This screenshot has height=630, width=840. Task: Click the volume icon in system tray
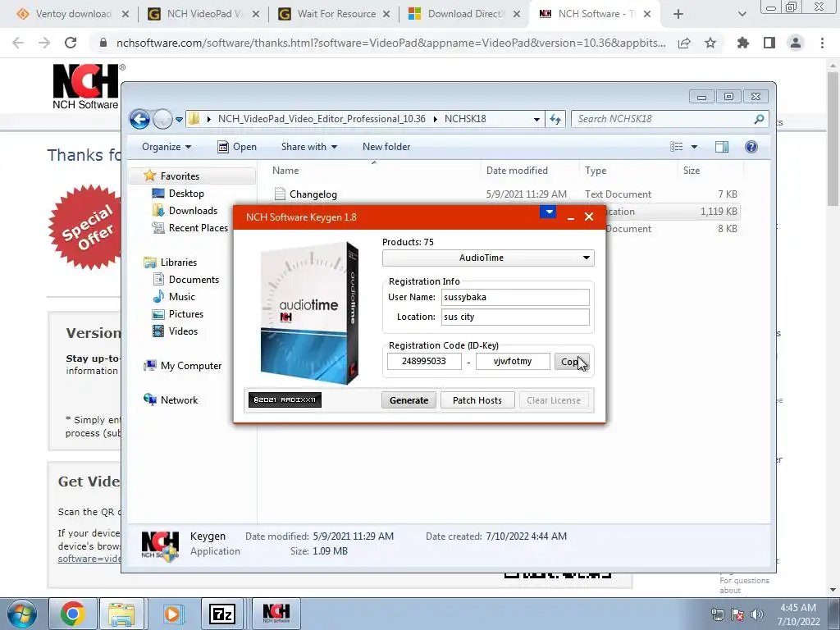coord(756,614)
